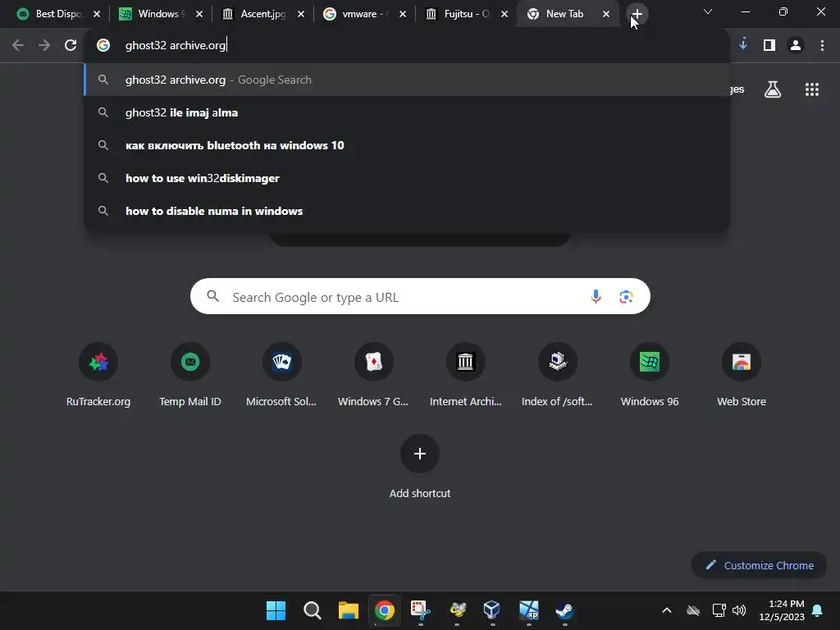Click the Add shortcut plus button
The height and width of the screenshot is (630, 840).
click(x=420, y=454)
